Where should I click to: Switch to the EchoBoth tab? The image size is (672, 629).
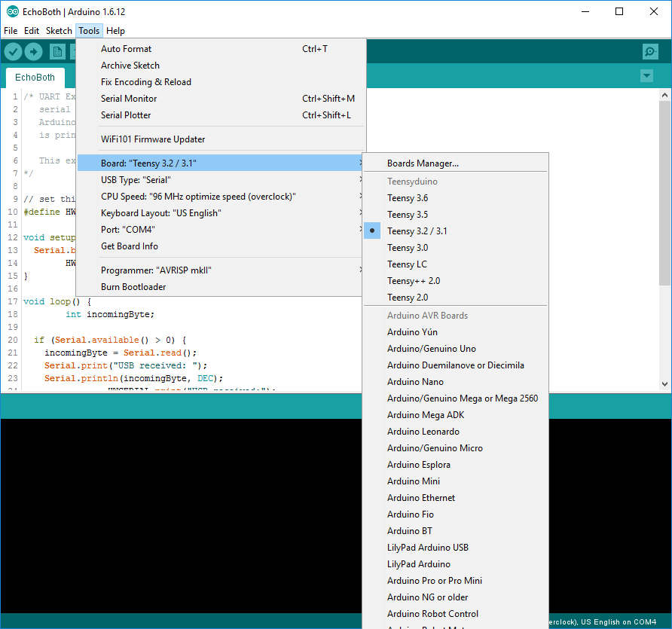coord(35,78)
